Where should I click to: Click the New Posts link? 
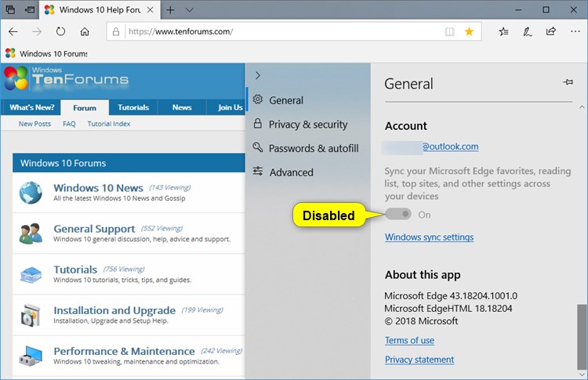pos(34,124)
